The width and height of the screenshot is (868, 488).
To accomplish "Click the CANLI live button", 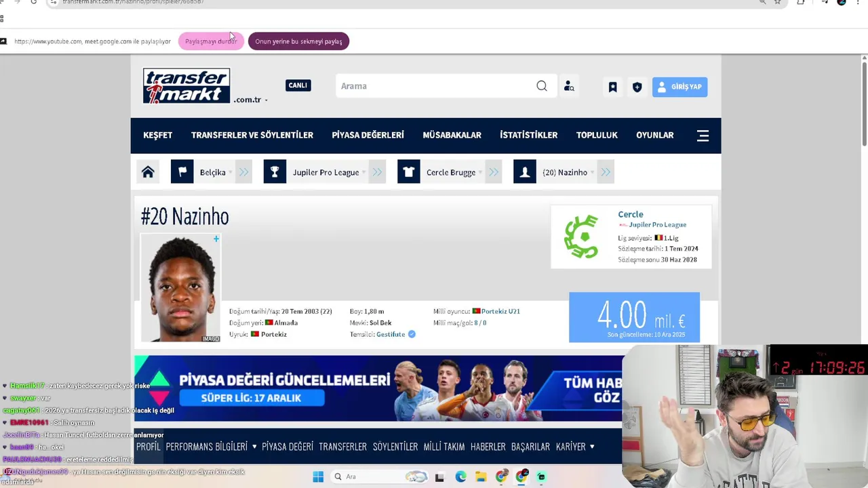I will (298, 85).
